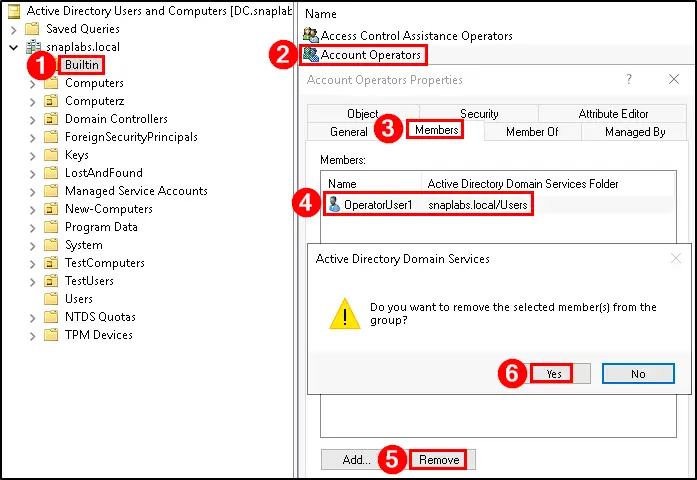
Task: Click the Managed Service Accounts folder icon
Action: click(51, 191)
